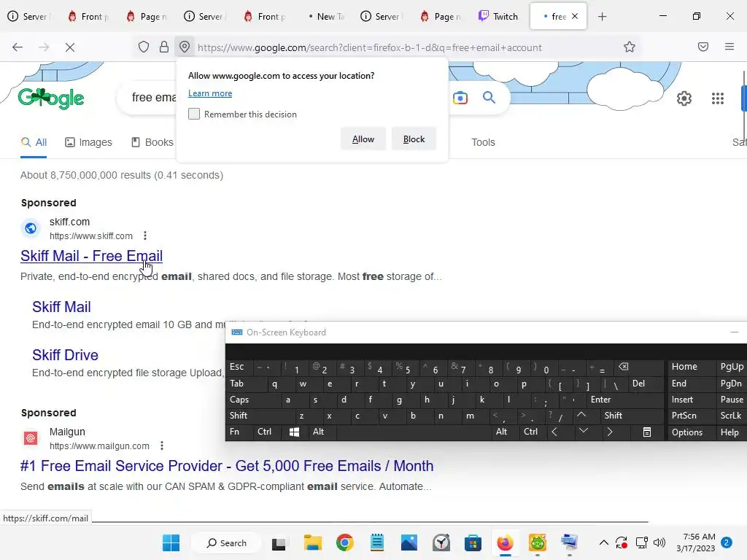Search by image using the camera icon
The height and width of the screenshot is (560, 747).
coord(460,98)
